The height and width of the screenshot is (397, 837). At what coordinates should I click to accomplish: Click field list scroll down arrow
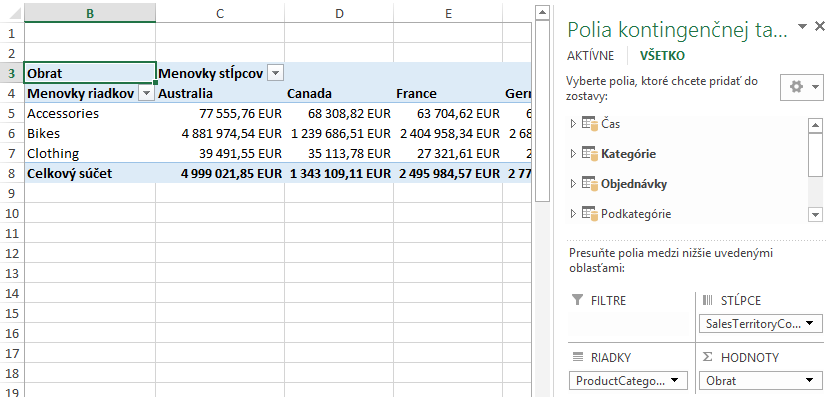coord(816,215)
